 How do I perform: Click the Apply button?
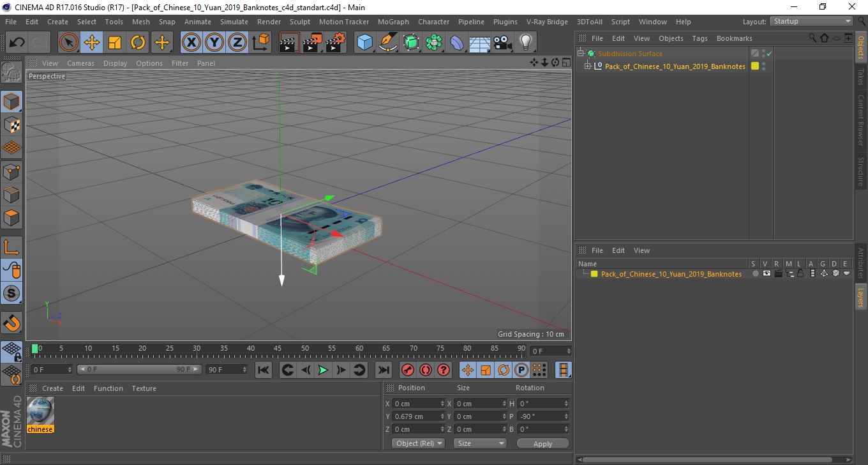coord(542,443)
